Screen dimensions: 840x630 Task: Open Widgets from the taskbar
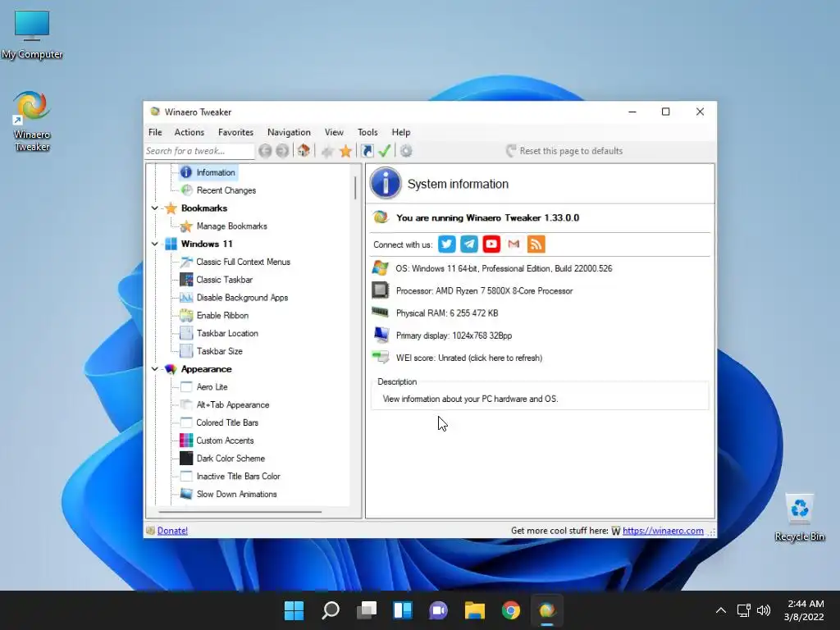402,610
